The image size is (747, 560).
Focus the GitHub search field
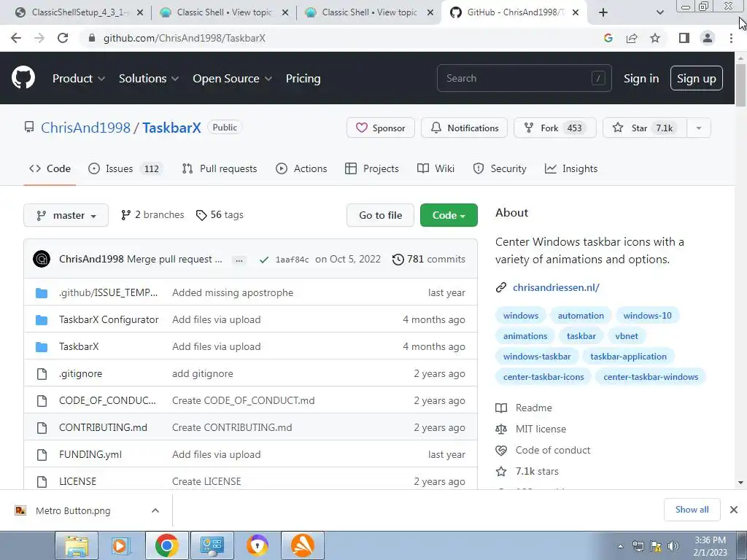click(524, 79)
